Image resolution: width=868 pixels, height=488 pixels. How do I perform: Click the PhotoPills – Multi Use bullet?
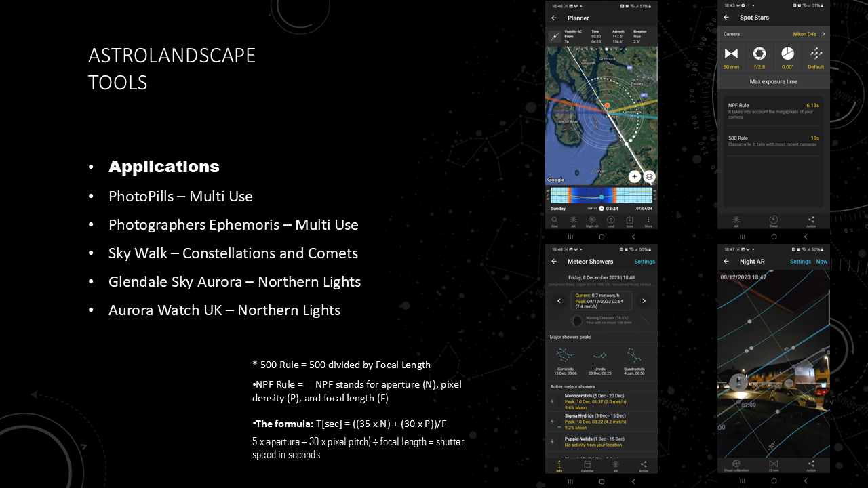[180, 197]
